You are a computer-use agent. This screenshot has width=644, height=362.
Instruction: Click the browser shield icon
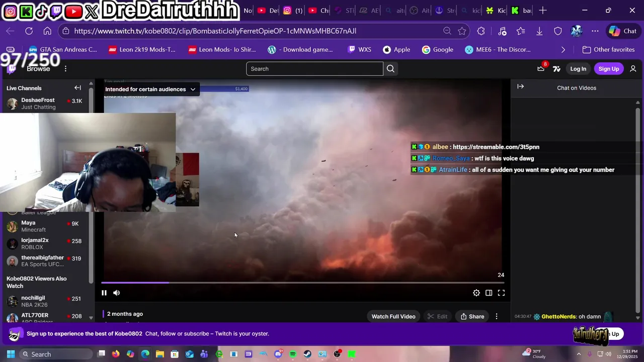tap(558, 31)
